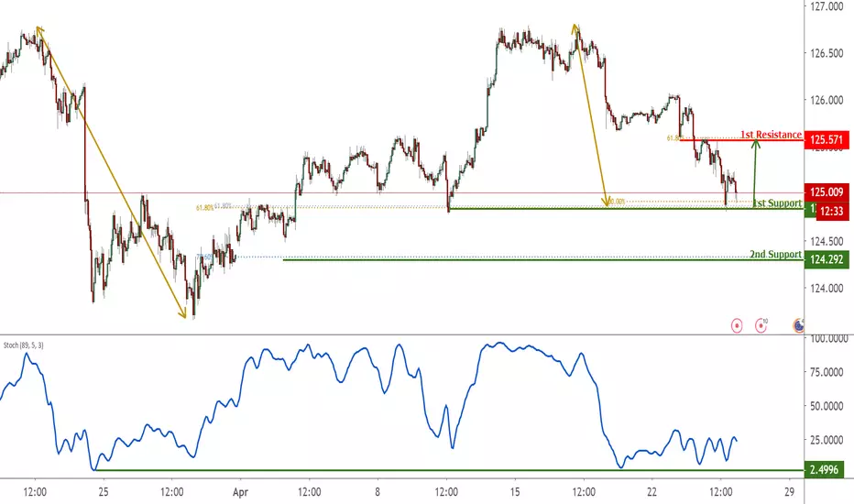The image size is (854, 504).
Task: Click the Apr label on time axis
Action: tap(240, 492)
